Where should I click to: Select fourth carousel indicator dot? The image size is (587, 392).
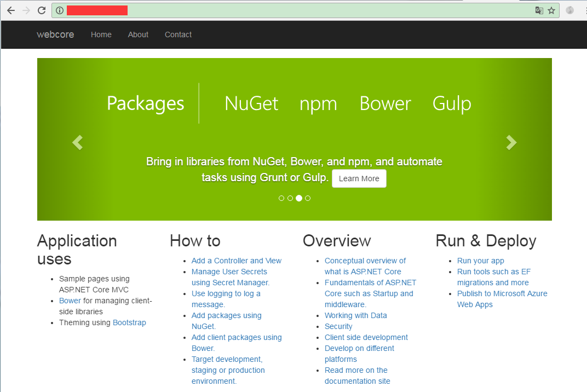(308, 198)
